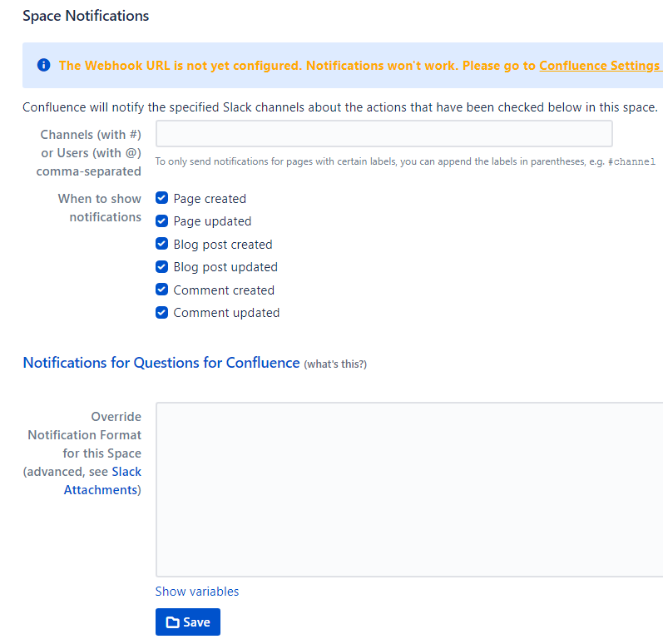
Task: Click the Space Notifications heading
Action: point(86,16)
